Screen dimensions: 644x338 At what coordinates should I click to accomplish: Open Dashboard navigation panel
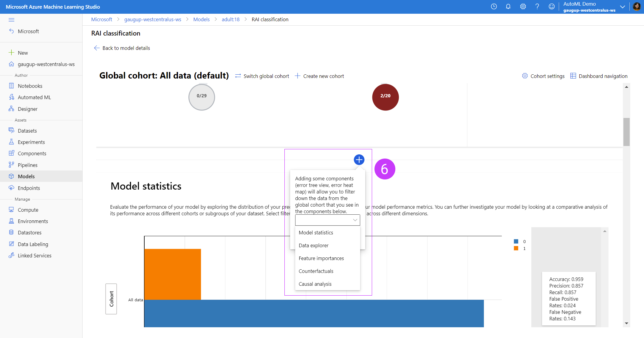click(599, 76)
